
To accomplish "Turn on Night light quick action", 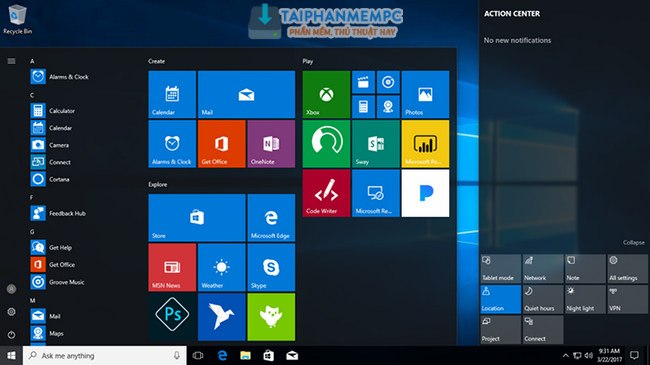I will (x=585, y=299).
